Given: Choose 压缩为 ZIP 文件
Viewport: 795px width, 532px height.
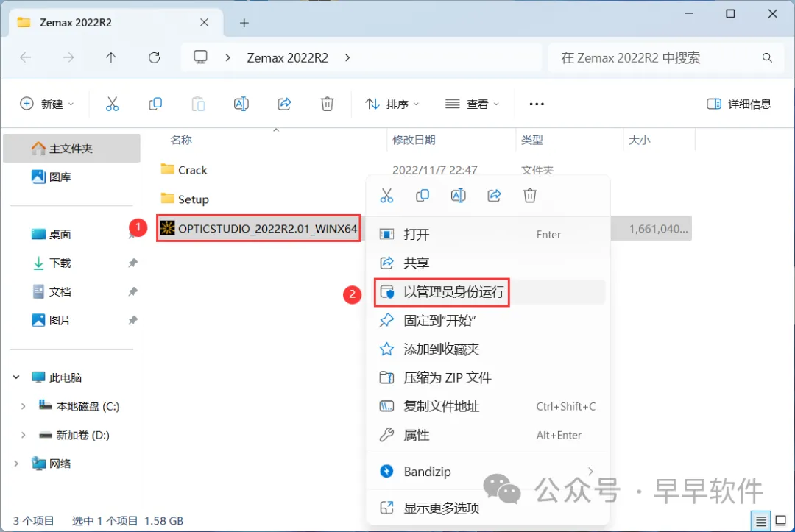Looking at the screenshot, I should click(487, 377).
